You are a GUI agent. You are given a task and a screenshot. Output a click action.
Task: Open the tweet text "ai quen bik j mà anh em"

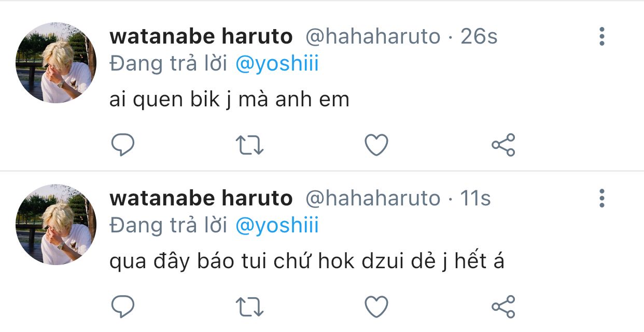coord(230,100)
